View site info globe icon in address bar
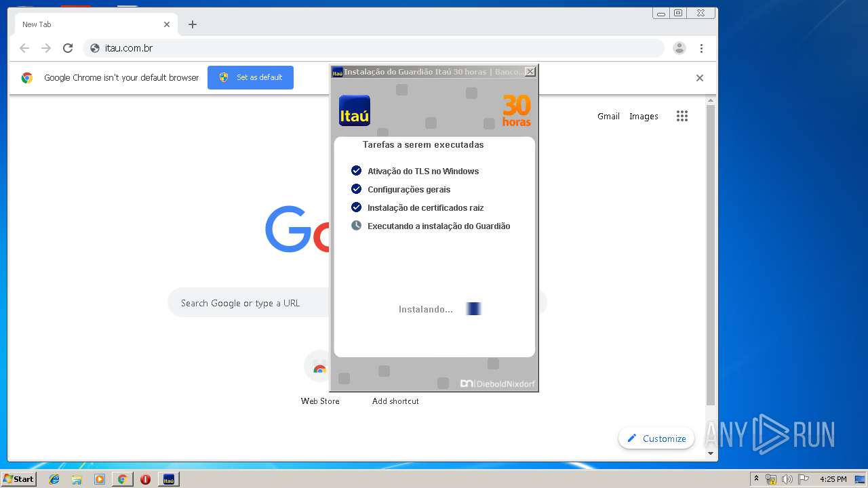The height and width of the screenshot is (488, 868). pos(95,48)
